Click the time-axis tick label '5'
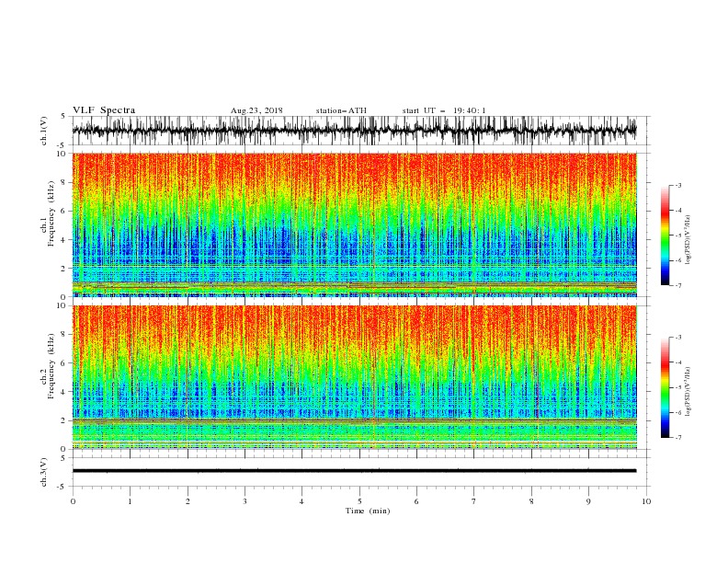Viewport: 728px width, 563px height. click(x=359, y=501)
